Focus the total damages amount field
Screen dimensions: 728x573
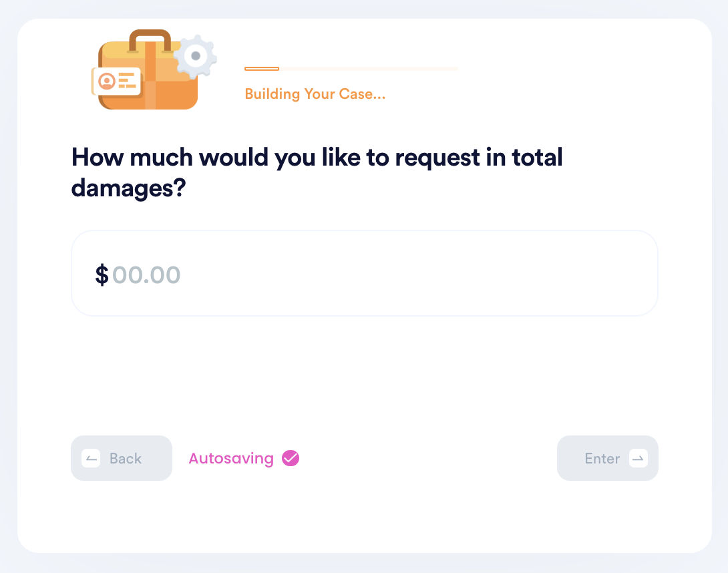click(x=365, y=273)
